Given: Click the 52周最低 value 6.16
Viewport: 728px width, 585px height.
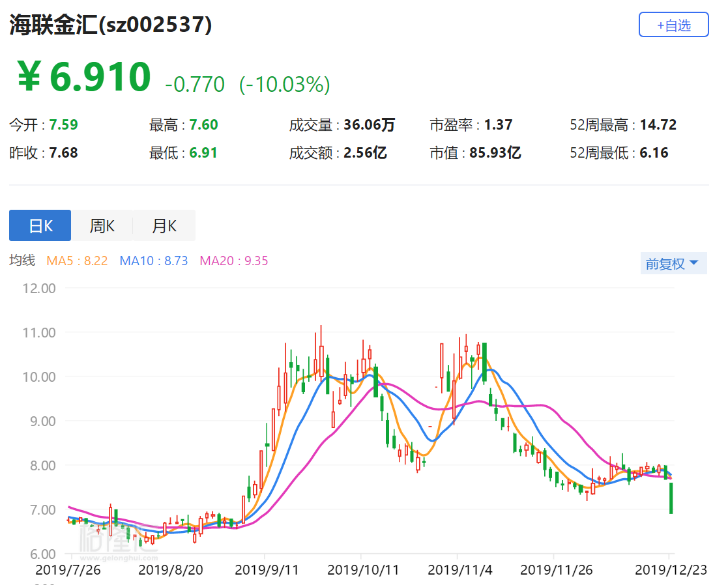Looking at the screenshot, I should point(654,152).
